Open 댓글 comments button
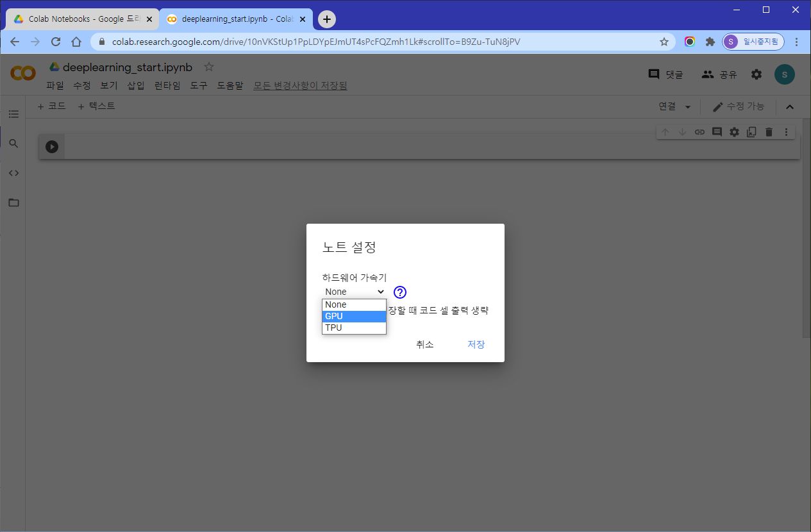 (x=666, y=74)
